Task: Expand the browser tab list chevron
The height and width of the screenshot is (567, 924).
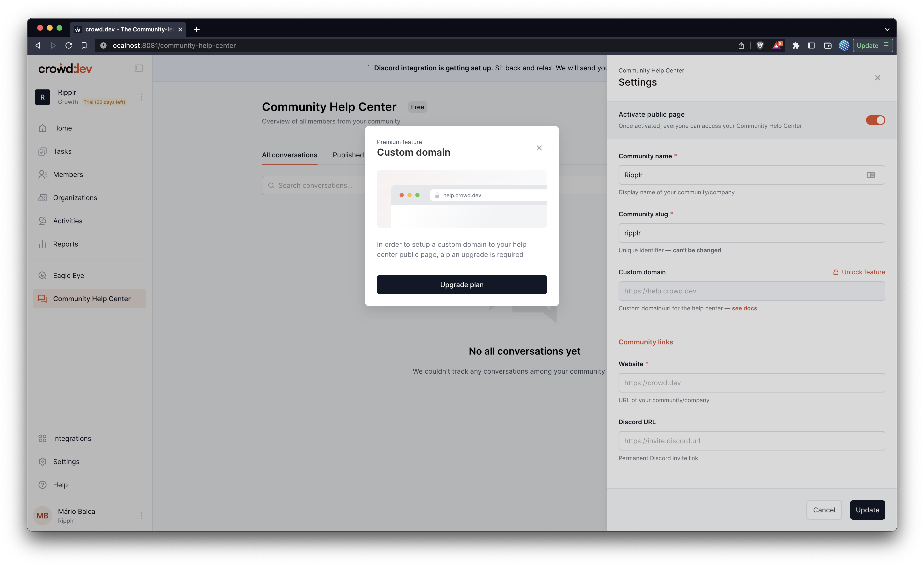Action: (x=887, y=29)
